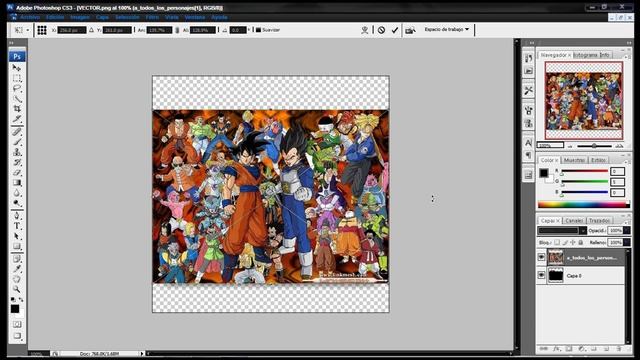Switch to the Histograma tab
This screenshot has height=360, width=640.
coord(585,55)
